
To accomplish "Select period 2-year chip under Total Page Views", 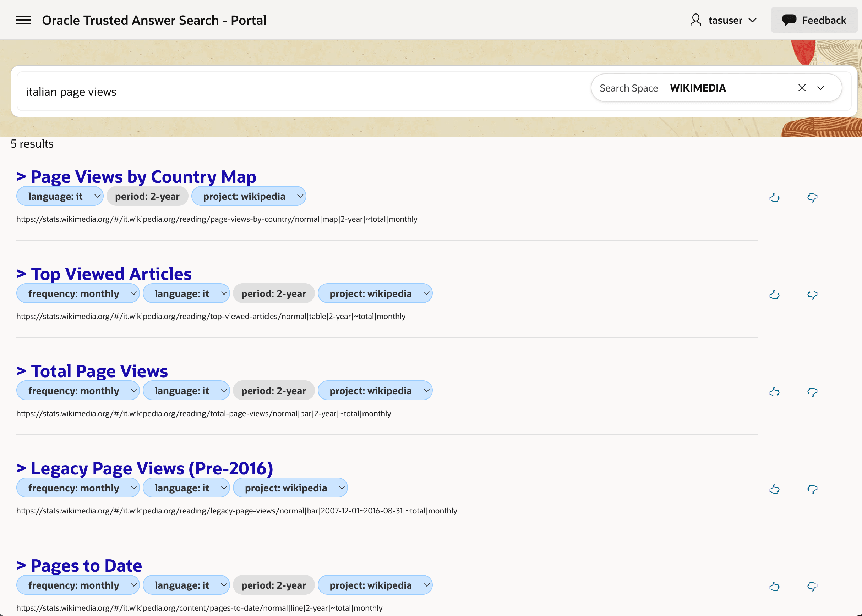I will click(274, 390).
